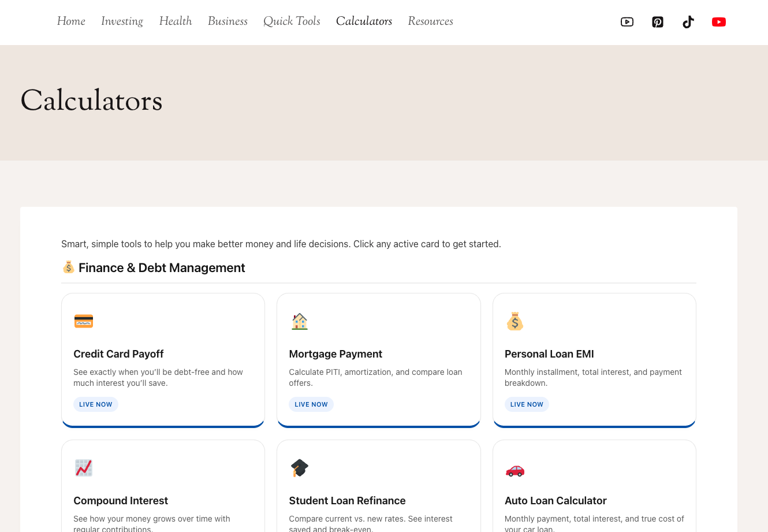Viewport: 768px width, 532px height.
Task: Open the Mortgage Payment calculator title
Action: (335, 354)
